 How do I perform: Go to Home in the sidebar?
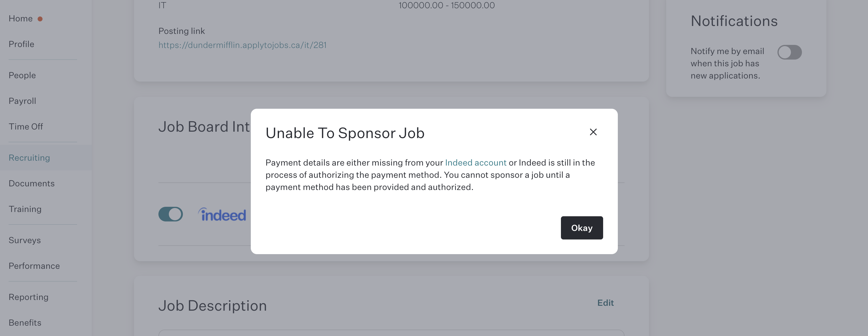tap(20, 19)
